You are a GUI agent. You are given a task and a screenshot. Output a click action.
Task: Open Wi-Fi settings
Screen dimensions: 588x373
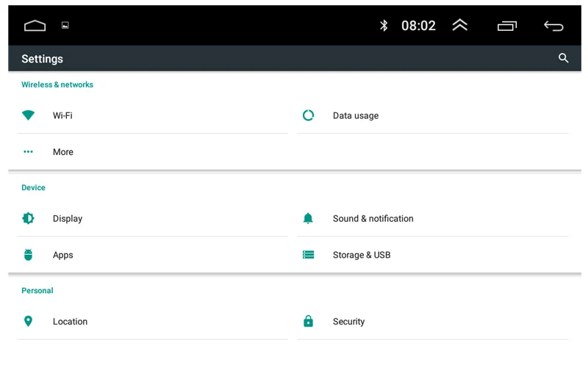pyautogui.click(x=153, y=115)
